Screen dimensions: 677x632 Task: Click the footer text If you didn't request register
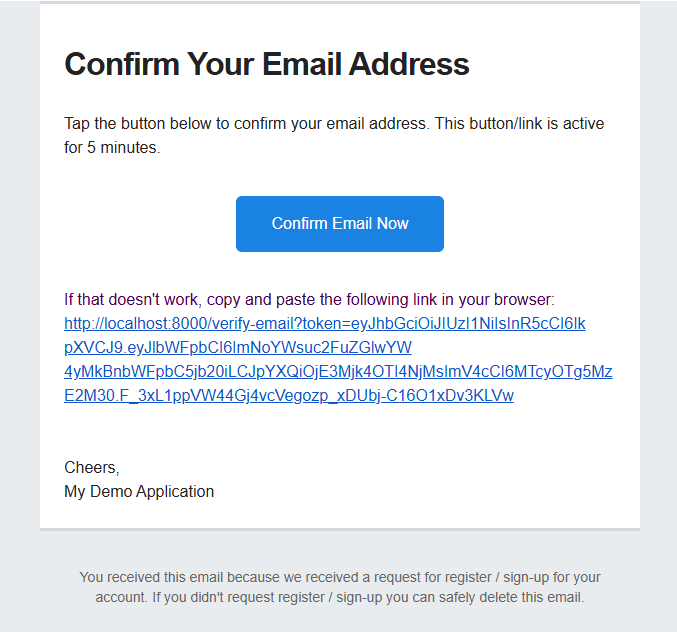pos(238,597)
